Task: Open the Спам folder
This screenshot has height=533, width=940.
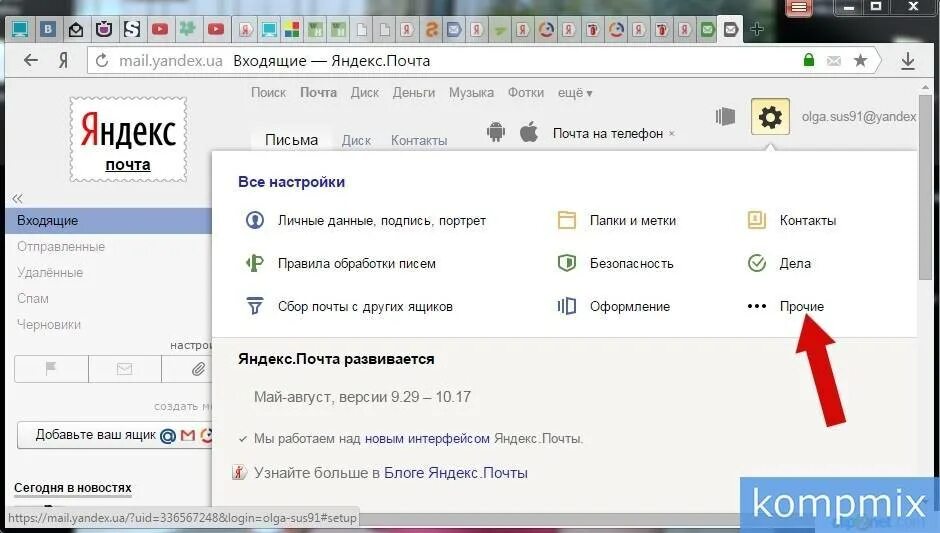Action: point(32,298)
